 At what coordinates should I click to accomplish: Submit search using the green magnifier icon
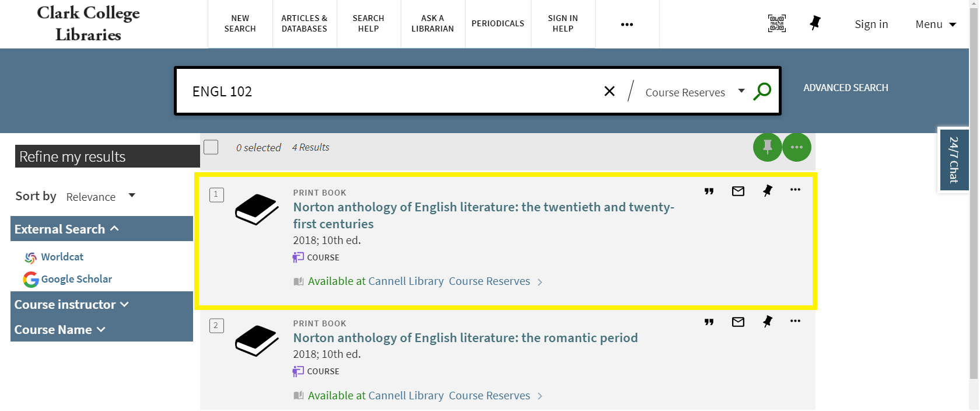point(762,91)
